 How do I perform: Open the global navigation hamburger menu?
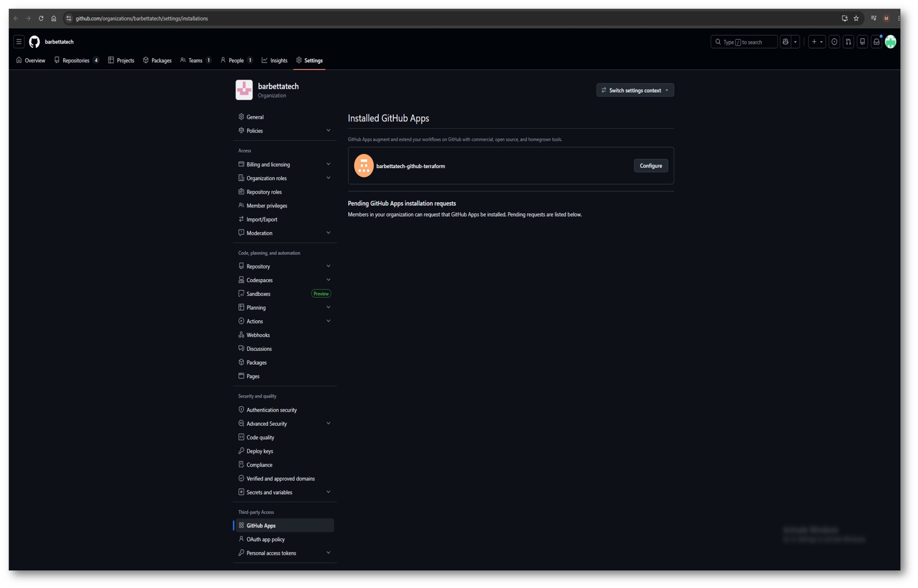[x=19, y=42]
